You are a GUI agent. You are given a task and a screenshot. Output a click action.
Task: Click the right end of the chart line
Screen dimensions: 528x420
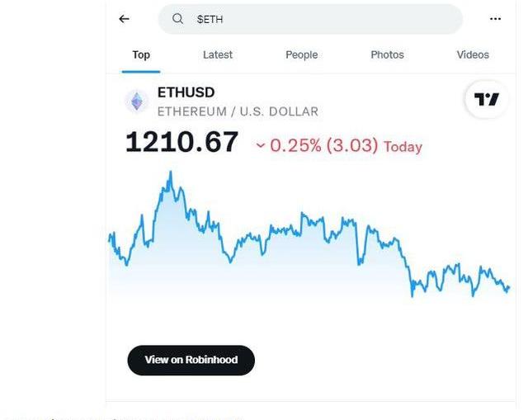pyautogui.click(x=508, y=288)
